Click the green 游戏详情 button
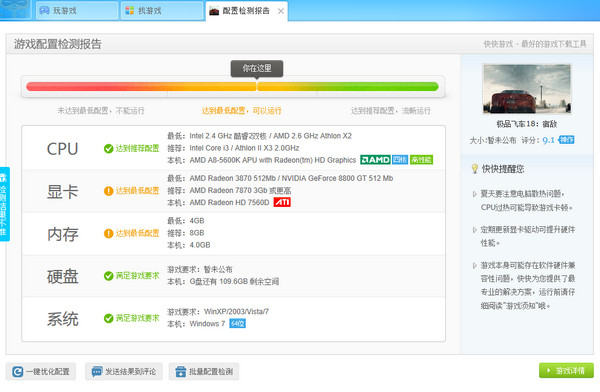 tap(566, 371)
